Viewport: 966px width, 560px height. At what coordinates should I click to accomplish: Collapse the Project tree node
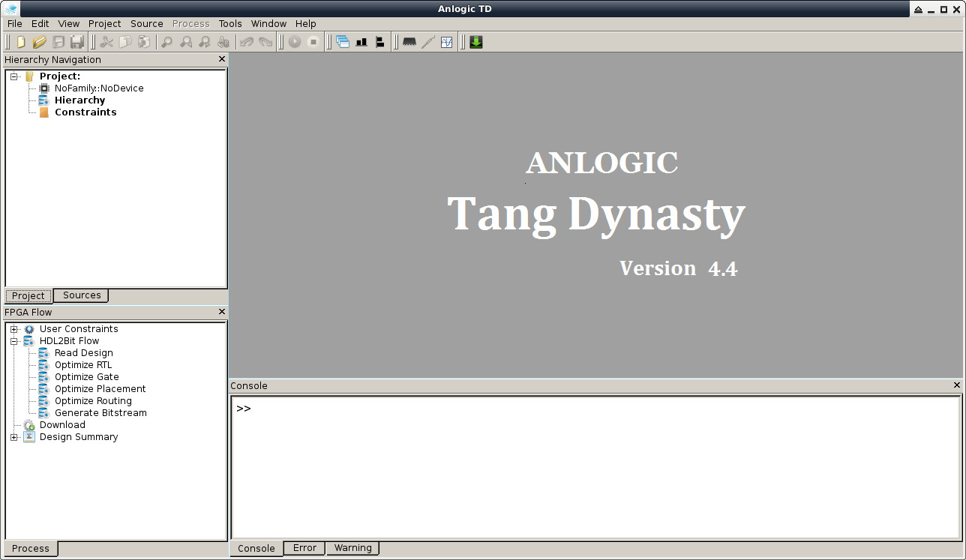coord(14,76)
